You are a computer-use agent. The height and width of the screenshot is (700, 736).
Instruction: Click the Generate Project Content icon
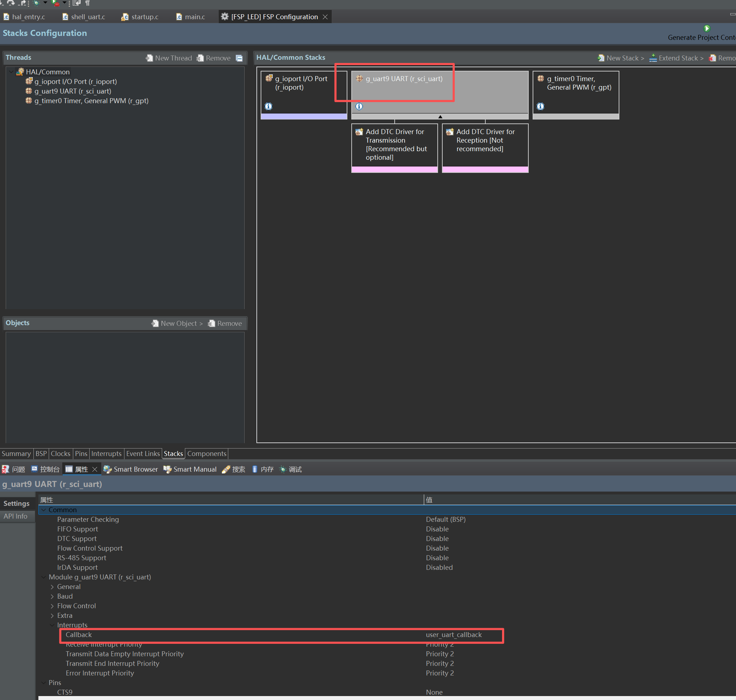pos(706,28)
